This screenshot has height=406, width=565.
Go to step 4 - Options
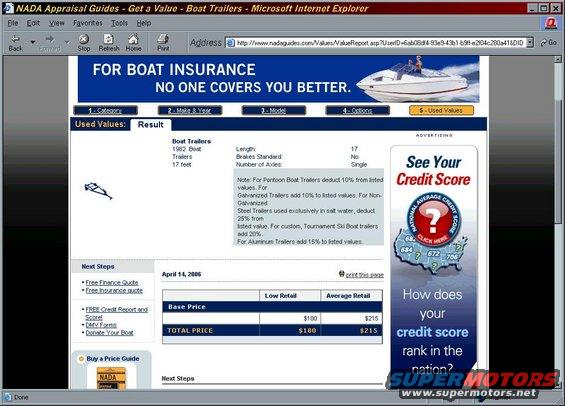pos(357,111)
